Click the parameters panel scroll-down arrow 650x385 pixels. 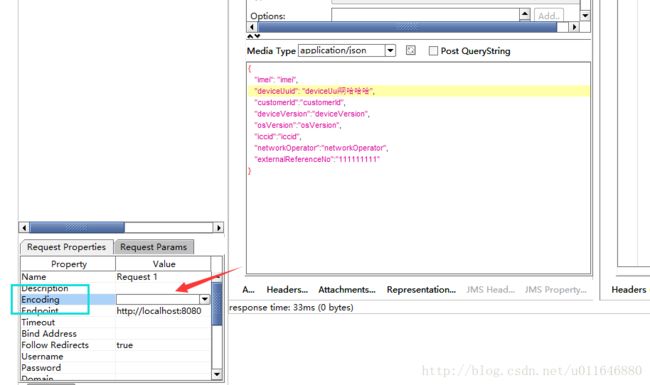pyautogui.click(x=585, y=16)
